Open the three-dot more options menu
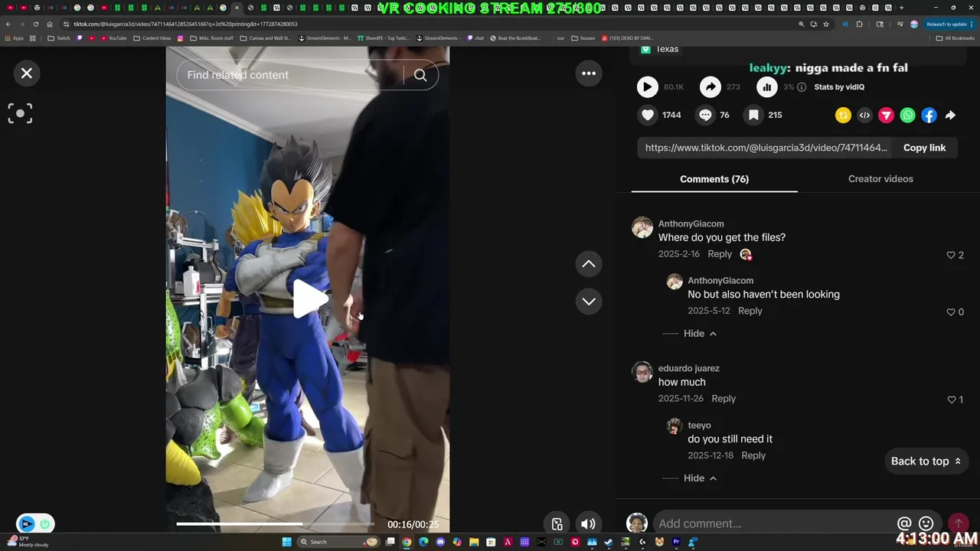 point(589,73)
